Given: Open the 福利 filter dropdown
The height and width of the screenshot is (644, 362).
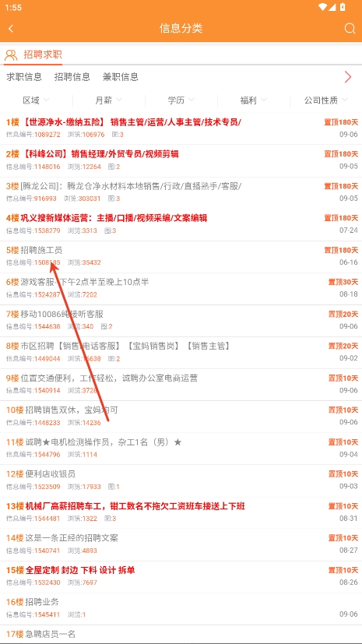Looking at the screenshot, I should tap(254, 100).
